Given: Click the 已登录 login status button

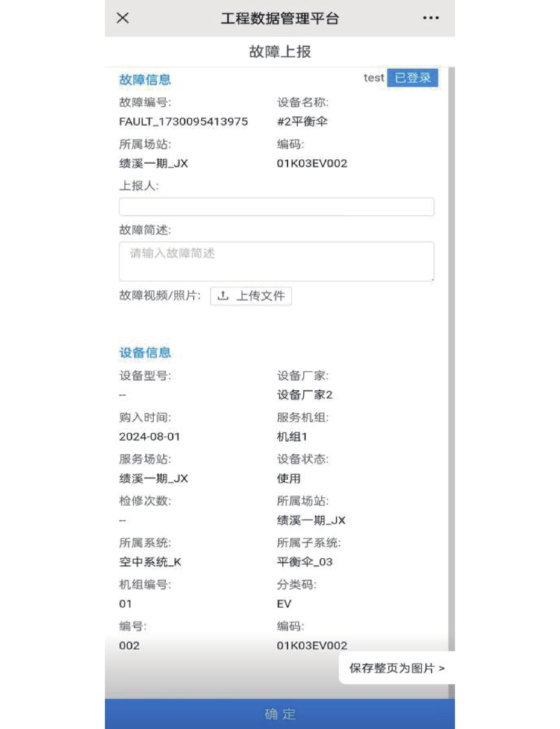Looking at the screenshot, I should point(412,78).
